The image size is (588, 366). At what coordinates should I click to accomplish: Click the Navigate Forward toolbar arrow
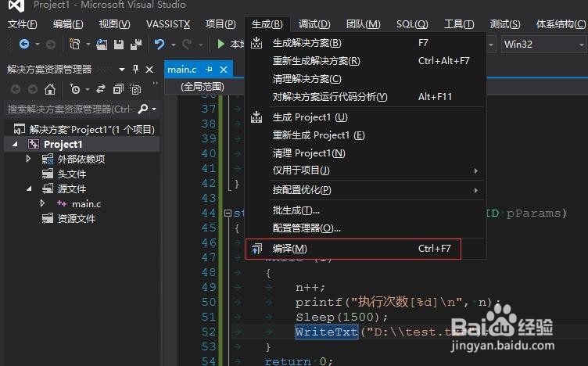click(x=51, y=45)
